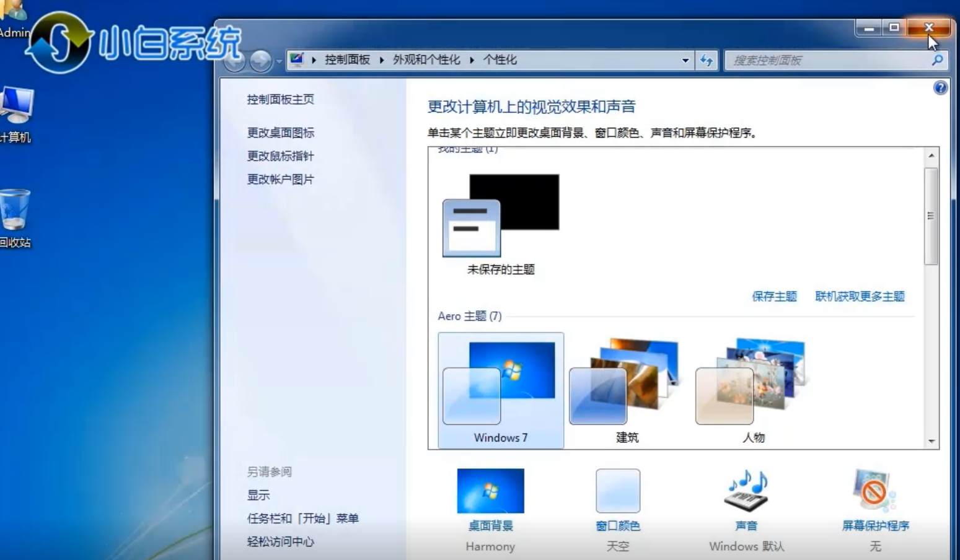The image size is (960, 560).
Task: Open 窗口颜色 sky swatch icon
Action: pos(618,491)
